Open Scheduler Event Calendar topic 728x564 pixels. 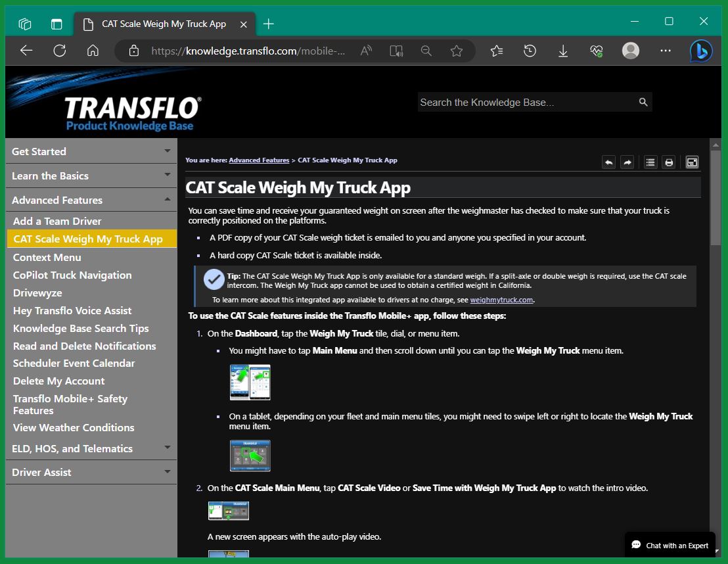(x=74, y=363)
